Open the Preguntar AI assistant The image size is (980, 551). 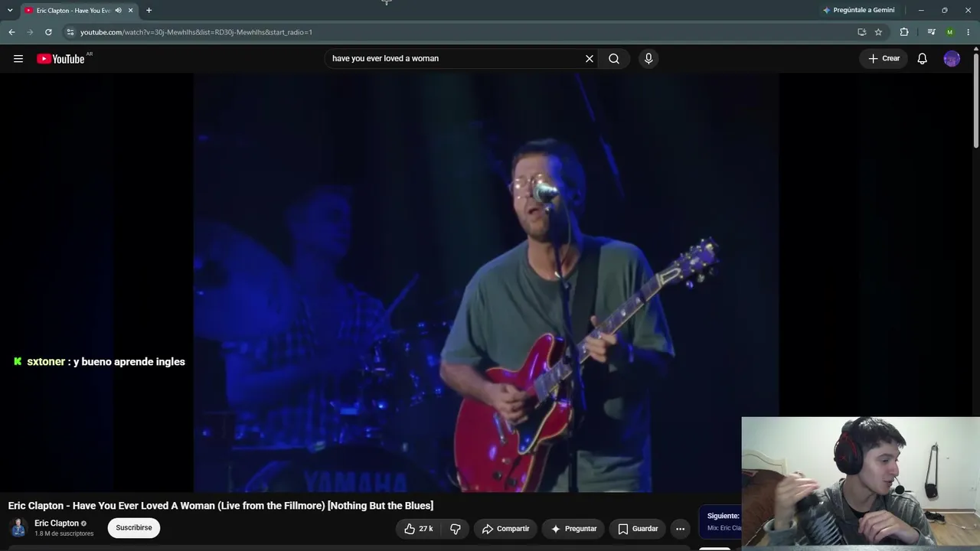(573, 529)
